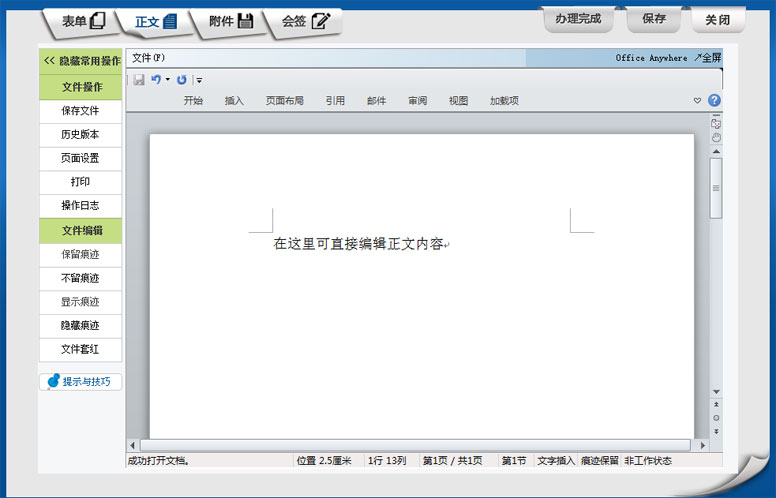Click the horizontal scrollbar left arrow

coord(132,445)
